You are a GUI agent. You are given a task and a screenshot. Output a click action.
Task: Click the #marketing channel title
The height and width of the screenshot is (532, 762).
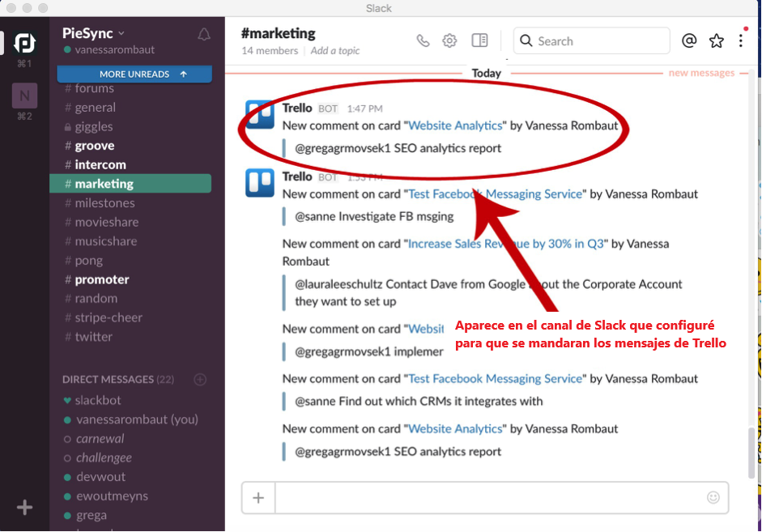pyautogui.click(x=278, y=33)
